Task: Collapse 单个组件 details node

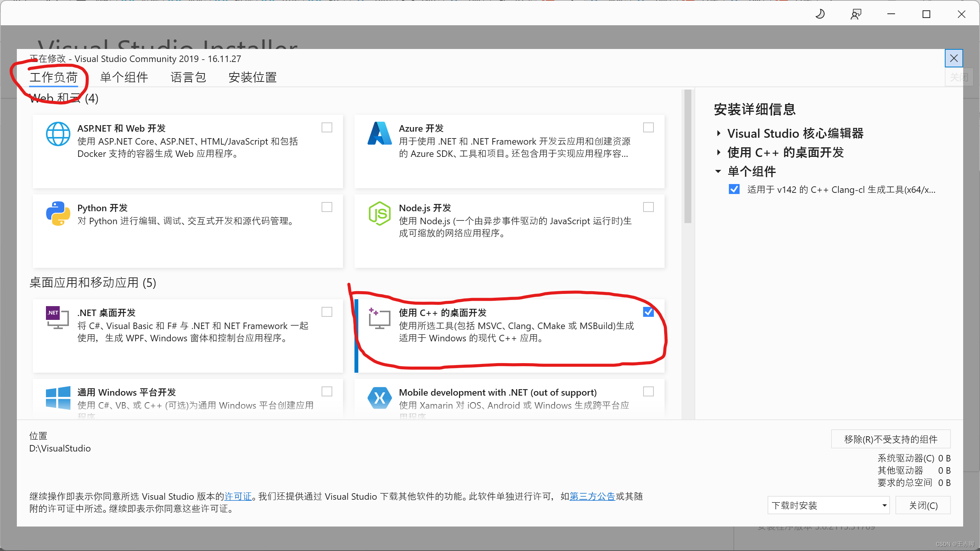Action: tap(718, 171)
